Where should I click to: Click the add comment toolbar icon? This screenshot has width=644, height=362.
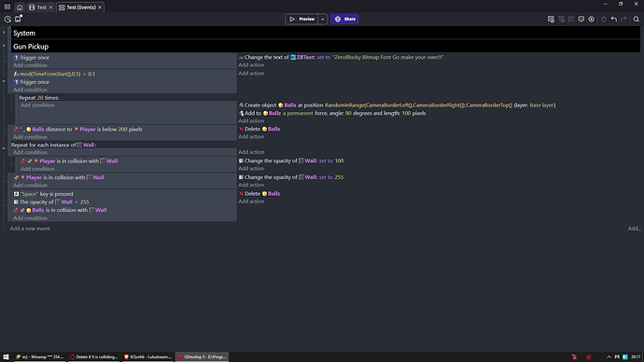[581, 19]
